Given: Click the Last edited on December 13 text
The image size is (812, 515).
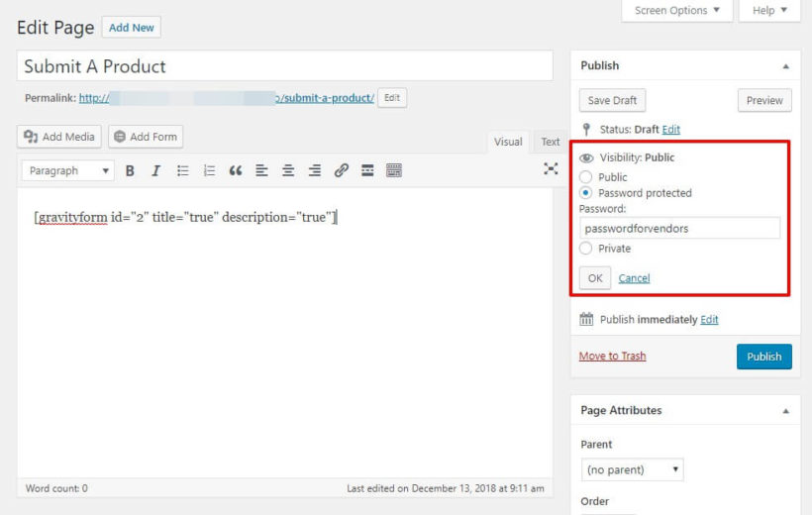Looking at the screenshot, I should tap(446, 488).
